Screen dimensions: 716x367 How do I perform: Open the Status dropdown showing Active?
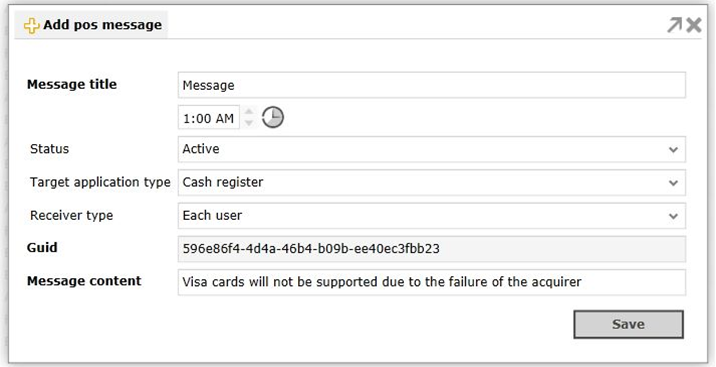tap(432, 149)
